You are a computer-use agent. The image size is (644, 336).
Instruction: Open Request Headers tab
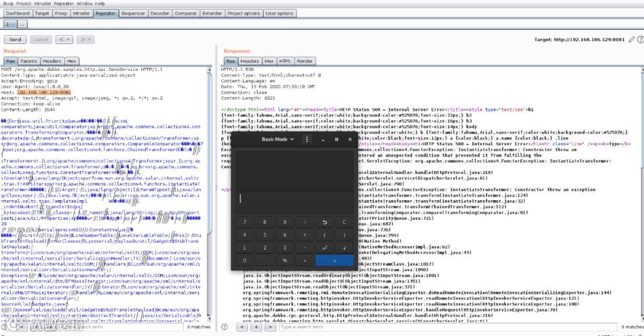(52, 61)
